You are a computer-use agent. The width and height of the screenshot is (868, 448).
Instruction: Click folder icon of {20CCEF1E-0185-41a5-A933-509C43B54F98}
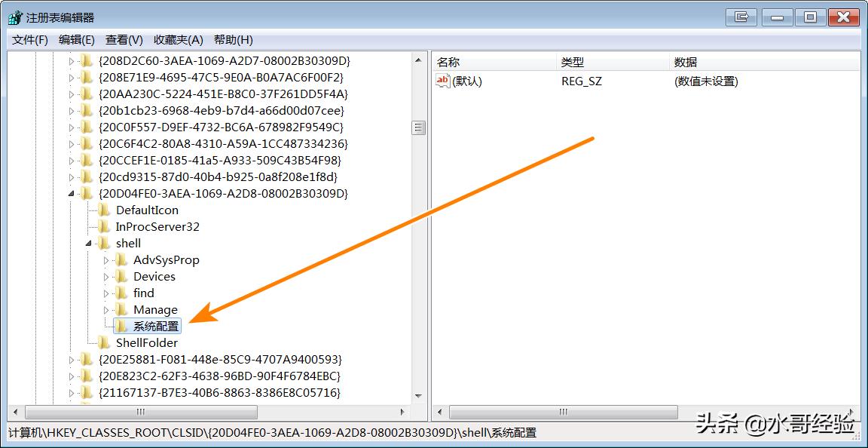87,160
